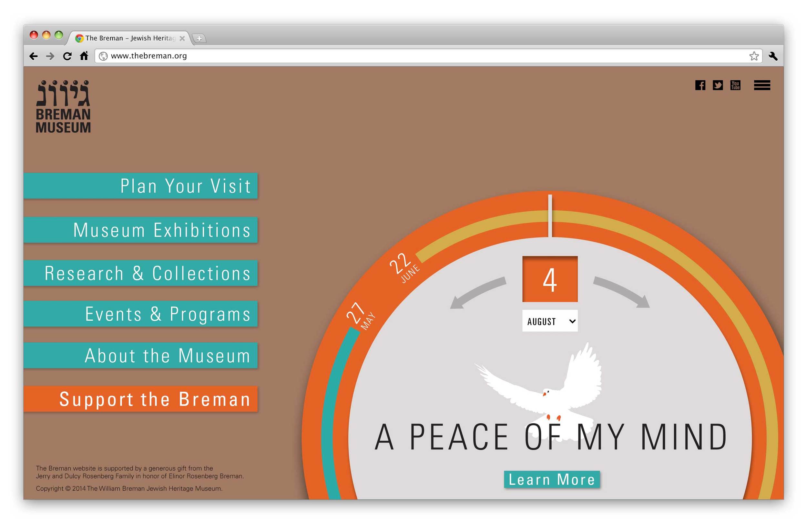This screenshot has height=532, width=807.
Task: Click the white current-date indicator on the ring
Action: [549, 216]
